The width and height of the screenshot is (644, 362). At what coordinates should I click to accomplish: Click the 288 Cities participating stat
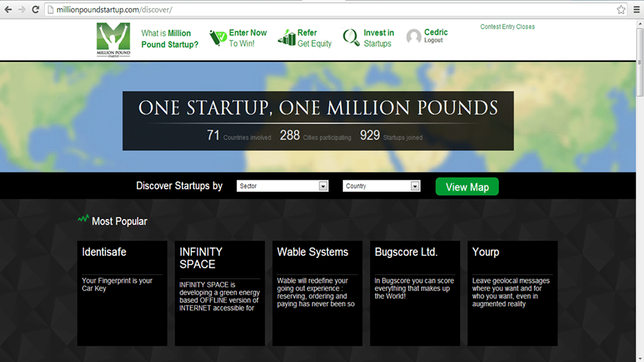(x=315, y=136)
